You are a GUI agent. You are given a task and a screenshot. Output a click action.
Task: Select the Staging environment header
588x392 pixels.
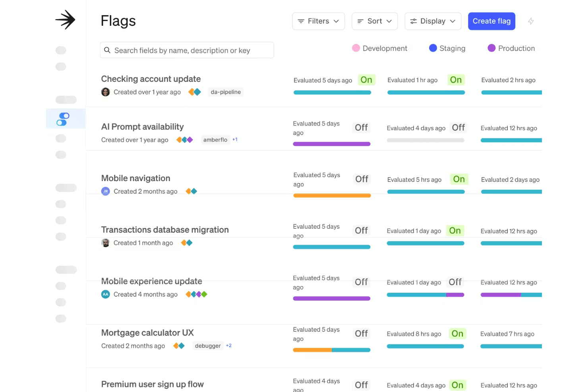pos(447,48)
